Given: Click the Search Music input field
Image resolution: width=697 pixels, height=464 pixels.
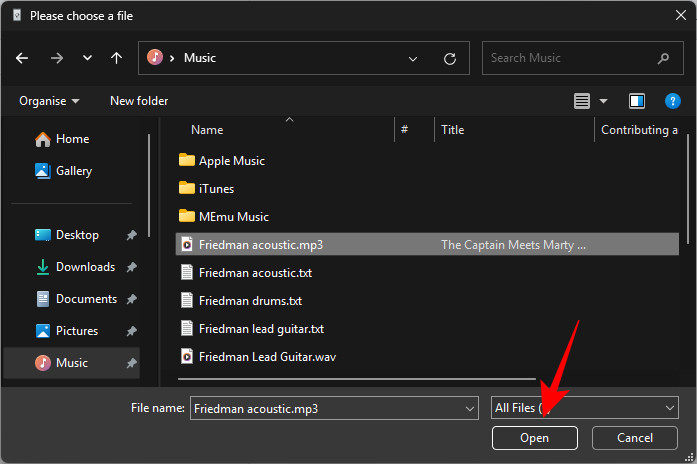Looking at the screenshot, I should tap(570, 58).
